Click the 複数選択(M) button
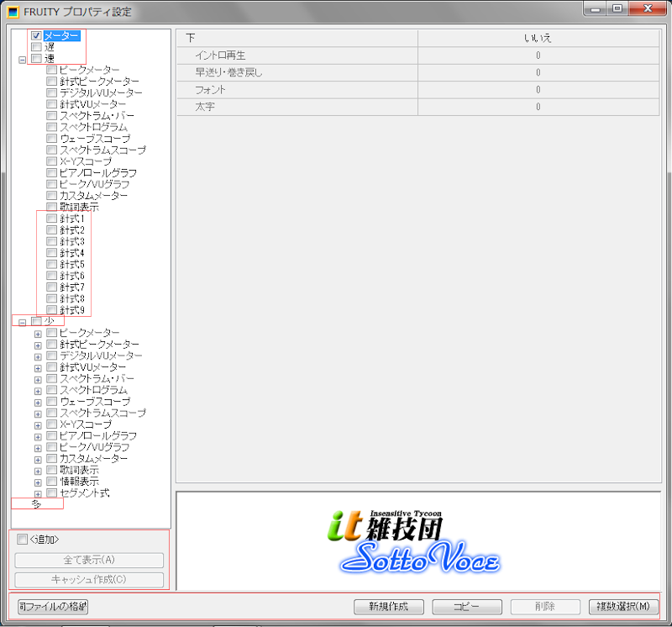Viewport: 672px width, 627px height. pyautogui.click(x=622, y=606)
